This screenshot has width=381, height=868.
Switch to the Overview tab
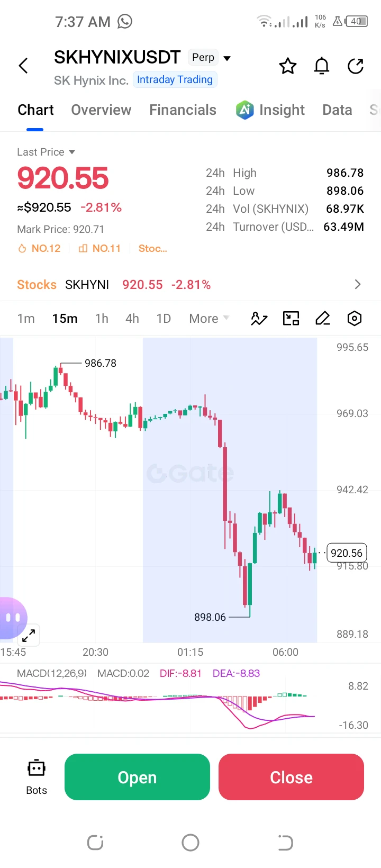pyautogui.click(x=101, y=110)
